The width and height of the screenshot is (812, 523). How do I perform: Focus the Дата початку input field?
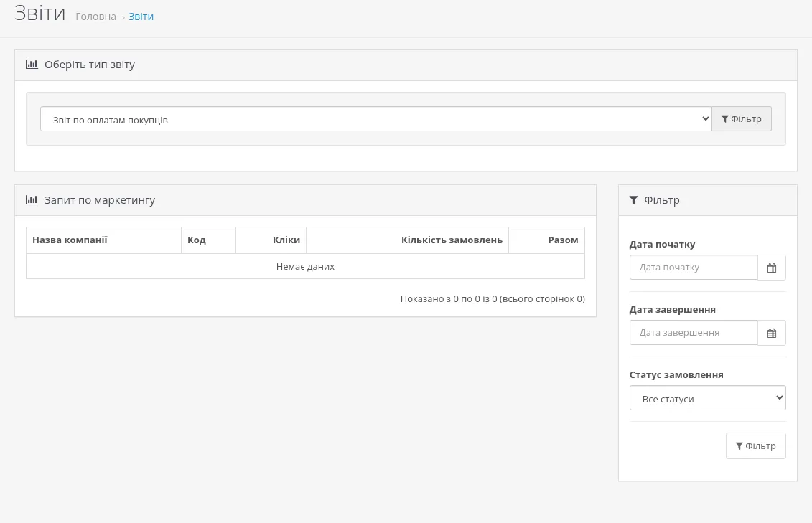click(x=694, y=268)
